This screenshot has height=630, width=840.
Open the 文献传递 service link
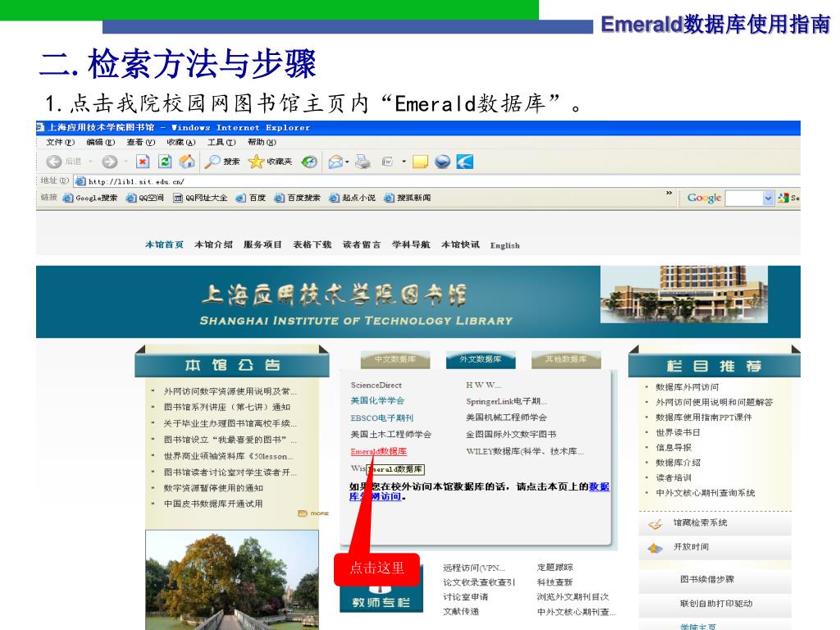tap(461, 611)
